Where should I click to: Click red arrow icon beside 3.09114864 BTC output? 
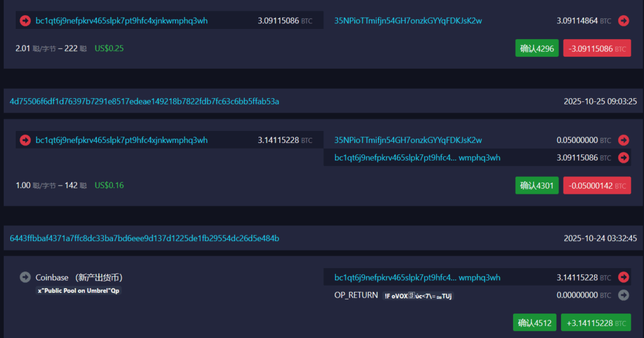tap(623, 21)
